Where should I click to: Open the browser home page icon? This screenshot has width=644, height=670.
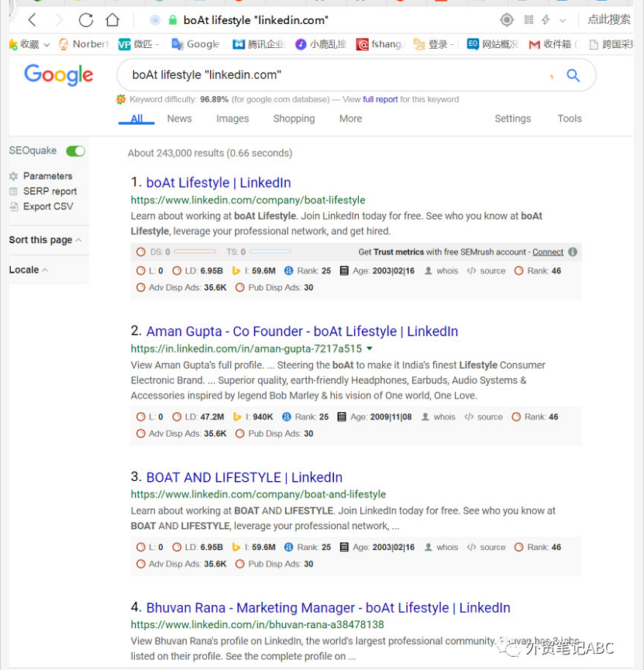(x=112, y=19)
